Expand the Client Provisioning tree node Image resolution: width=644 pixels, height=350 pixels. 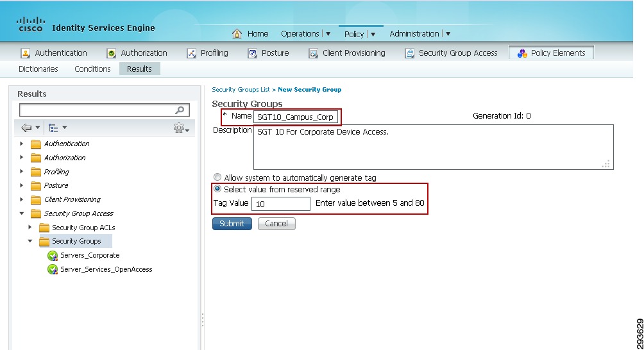pos(22,199)
